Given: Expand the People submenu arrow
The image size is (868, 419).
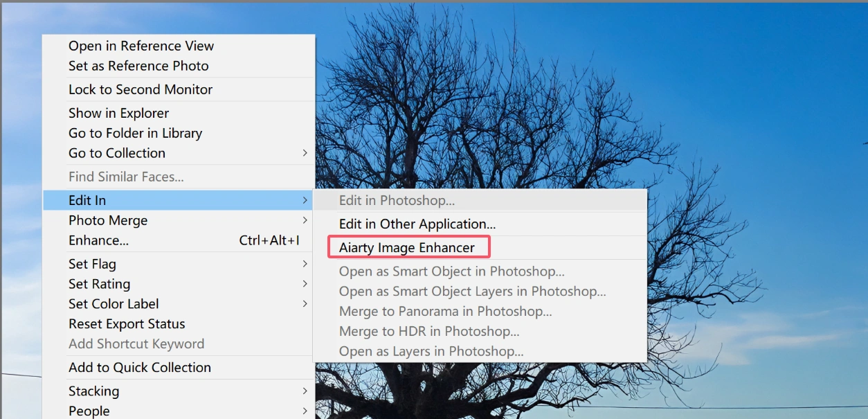Looking at the screenshot, I should tap(305, 411).
